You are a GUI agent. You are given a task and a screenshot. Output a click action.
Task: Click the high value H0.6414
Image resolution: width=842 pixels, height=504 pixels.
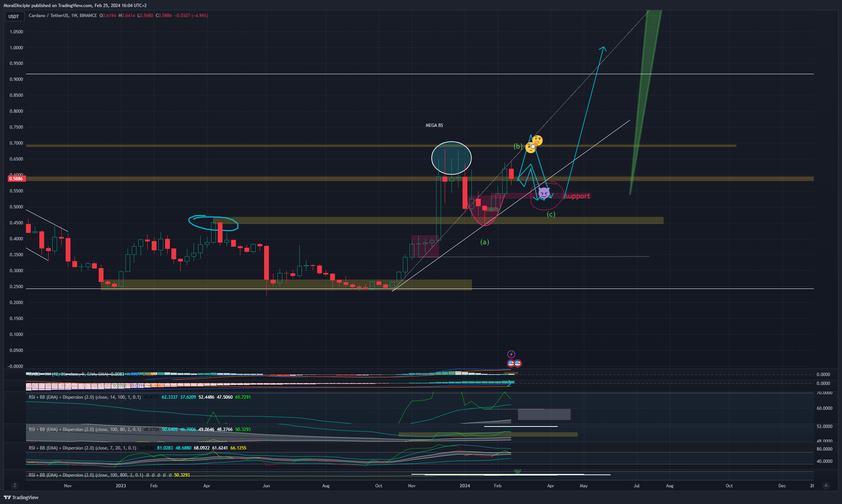pos(127,16)
